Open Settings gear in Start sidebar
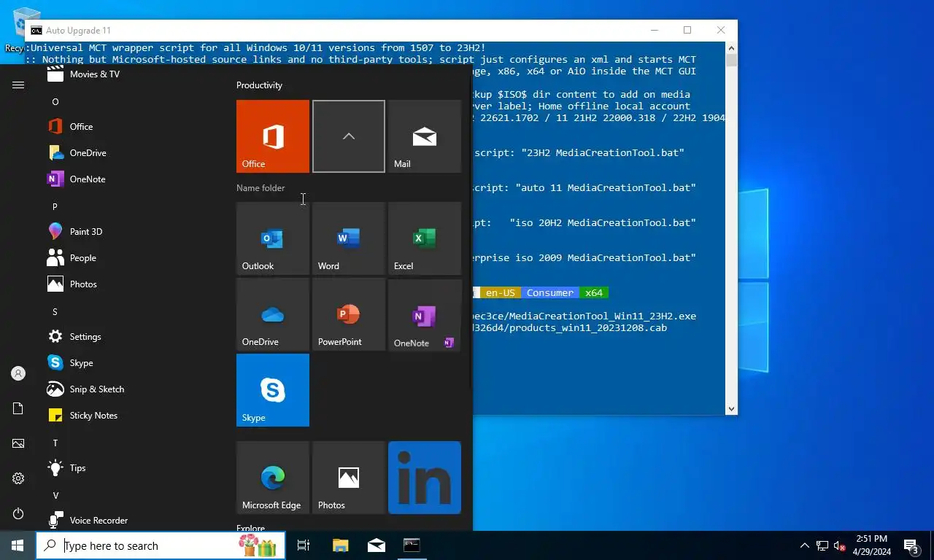 (18, 478)
